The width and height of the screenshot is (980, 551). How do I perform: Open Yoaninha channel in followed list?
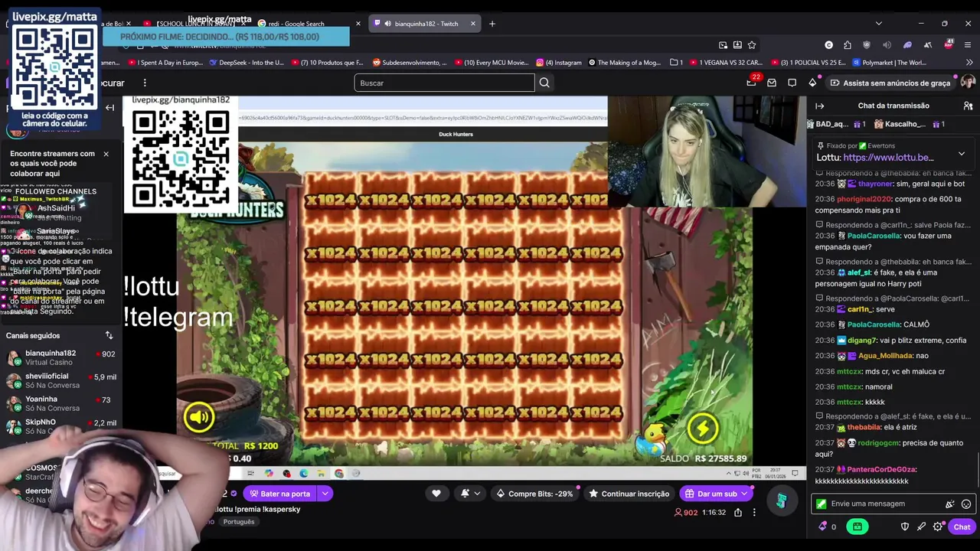61,403
